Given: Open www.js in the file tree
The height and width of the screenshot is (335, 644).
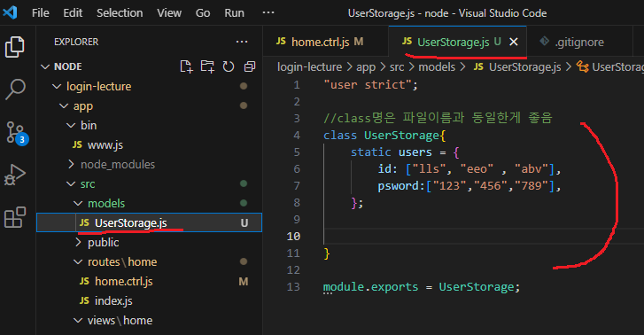Looking at the screenshot, I should coord(149,144).
